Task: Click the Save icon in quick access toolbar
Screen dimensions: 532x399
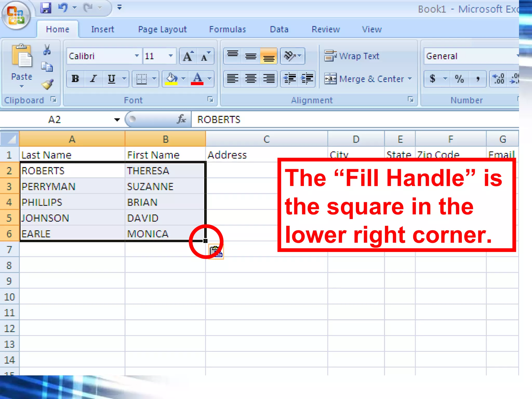Action: coord(46,8)
